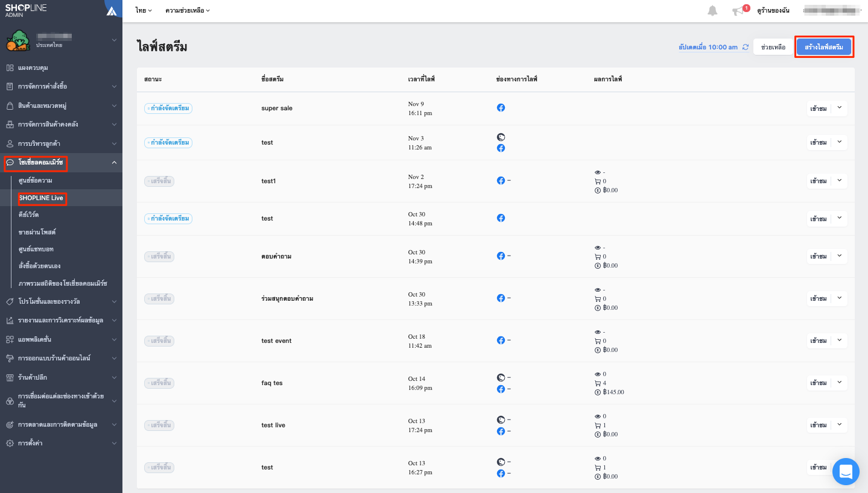
Task: Open the chat support bubble icon
Action: point(846,471)
